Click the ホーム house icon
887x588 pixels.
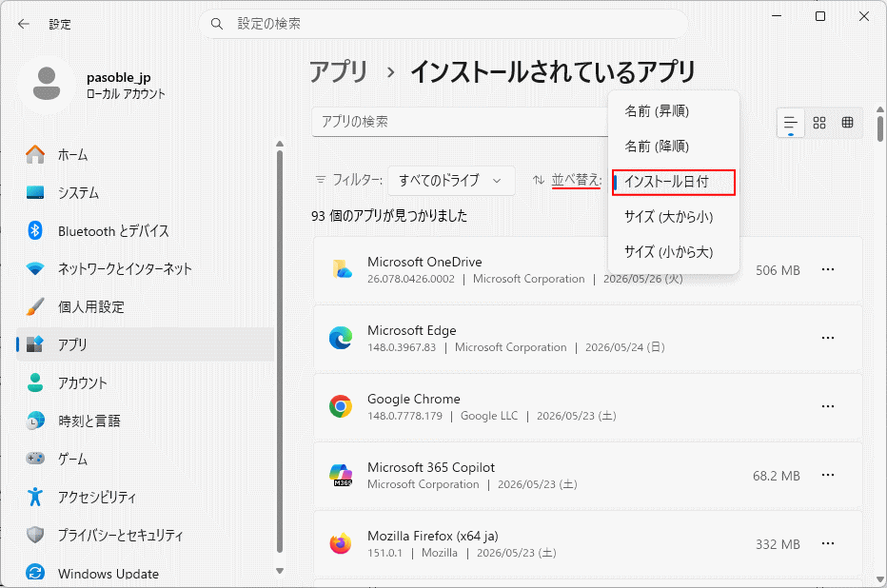click(35, 154)
